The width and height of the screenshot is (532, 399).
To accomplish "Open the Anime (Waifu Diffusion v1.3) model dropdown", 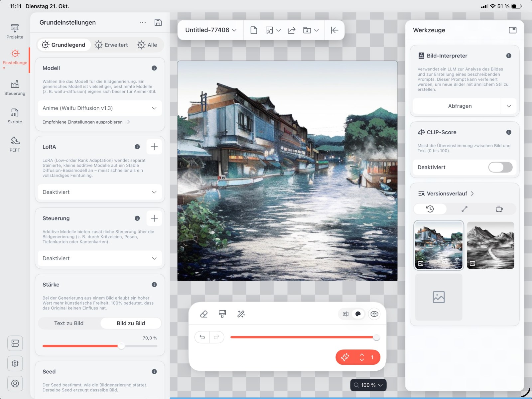I will click(x=100, y=108).
